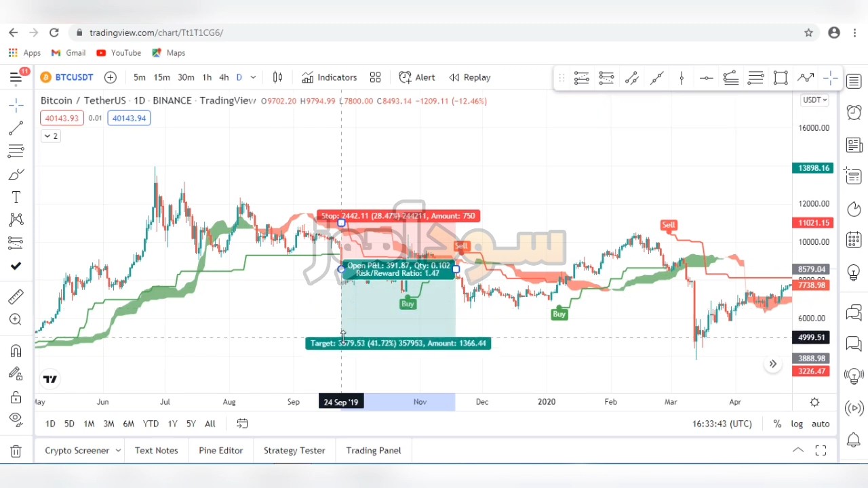Click the zoom in tool

(16, 319)
